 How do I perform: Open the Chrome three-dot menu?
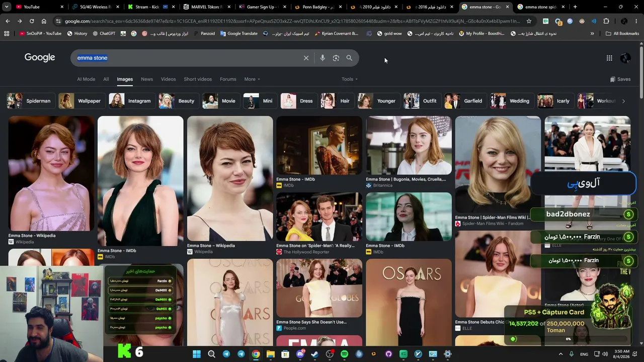[636, 21]
